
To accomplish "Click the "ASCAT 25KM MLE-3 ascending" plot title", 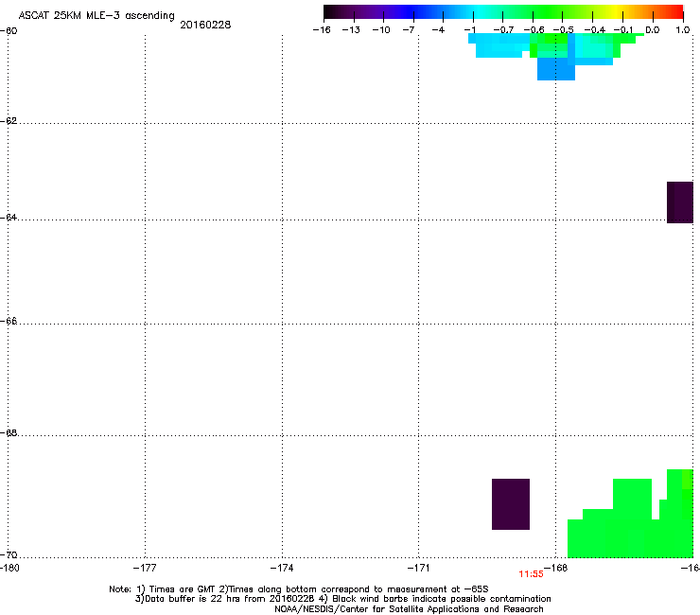I will click(x=96, y=16).
